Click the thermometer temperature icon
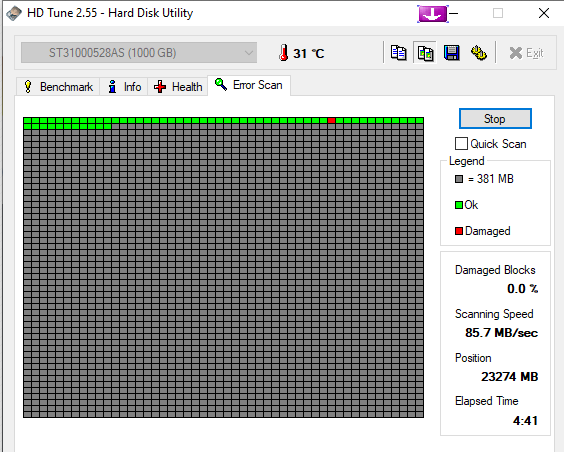This screenshot has width=564, height=452. click(x=283, y=53)
